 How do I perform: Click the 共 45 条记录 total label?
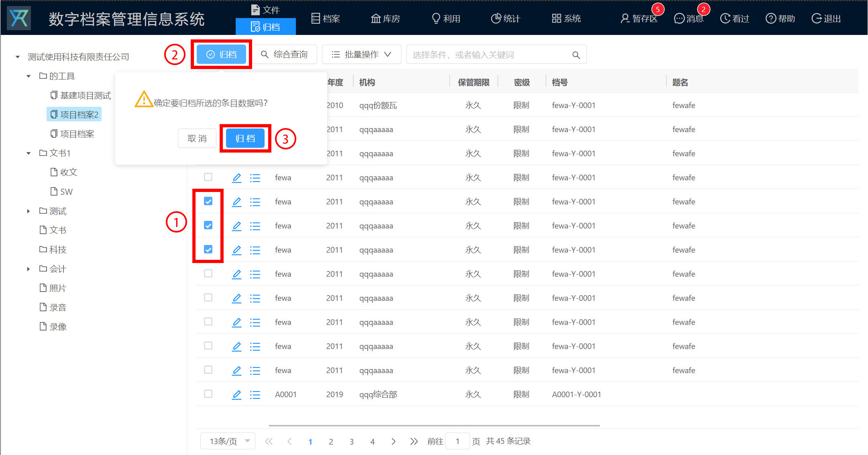point(508,441)
